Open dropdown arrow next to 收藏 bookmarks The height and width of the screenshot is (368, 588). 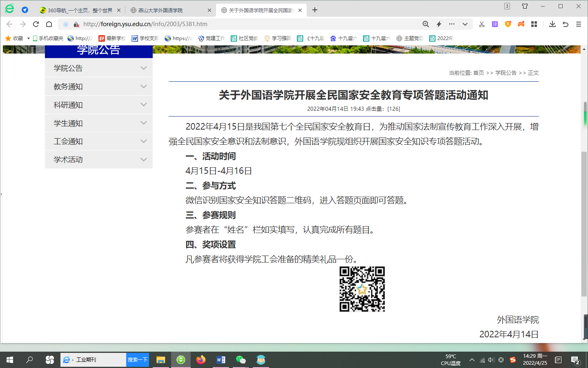29,38
